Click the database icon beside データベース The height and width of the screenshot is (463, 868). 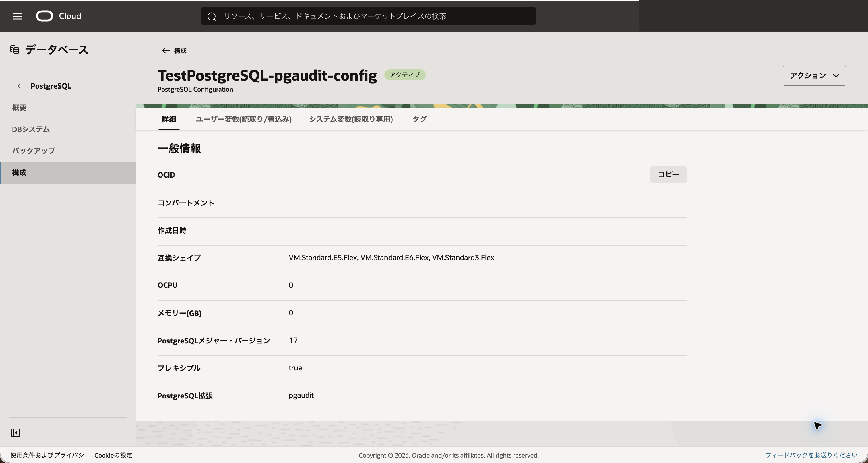tap(14, 50)
